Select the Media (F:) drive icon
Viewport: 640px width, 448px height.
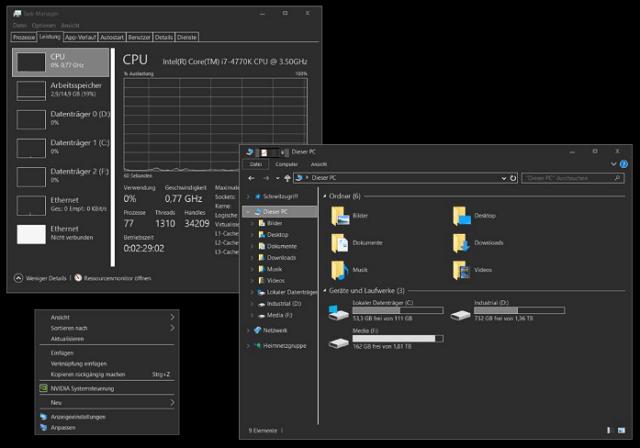pos(339,343)
